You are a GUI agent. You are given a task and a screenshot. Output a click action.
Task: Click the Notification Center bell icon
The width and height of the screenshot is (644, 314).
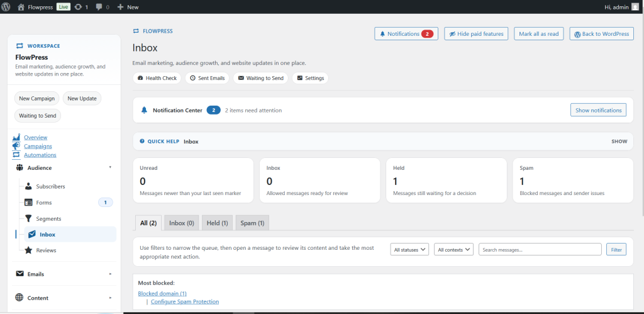tap(144, 110)
